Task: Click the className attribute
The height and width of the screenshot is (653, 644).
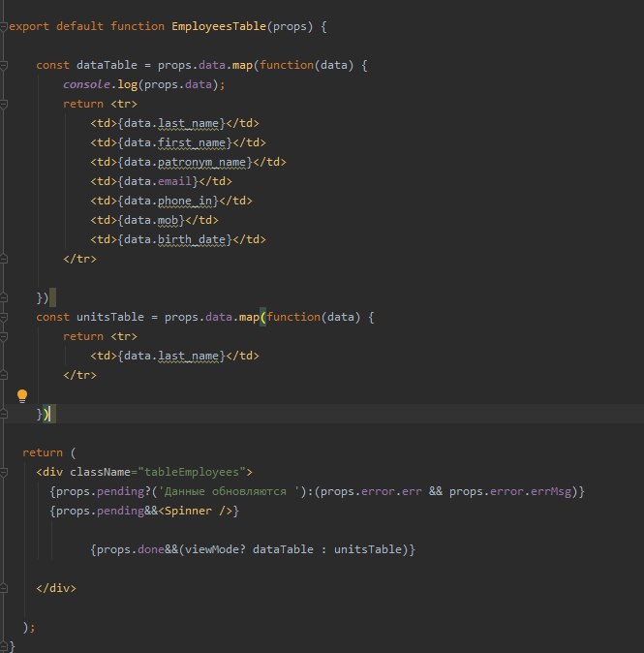Action: click(x=100, y=472)
